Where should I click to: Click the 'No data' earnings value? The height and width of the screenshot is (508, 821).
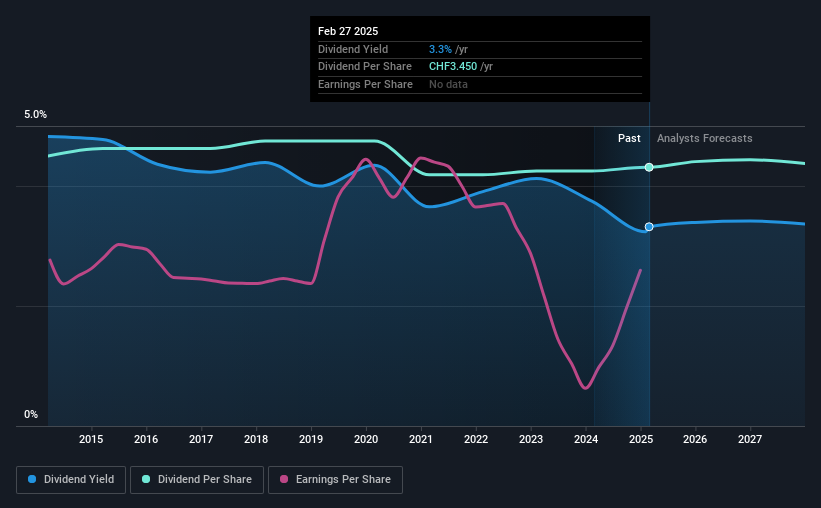tap(448, 84)
